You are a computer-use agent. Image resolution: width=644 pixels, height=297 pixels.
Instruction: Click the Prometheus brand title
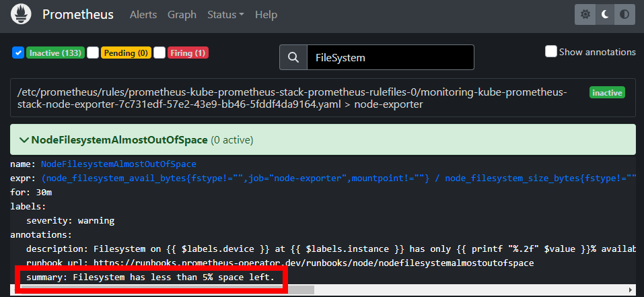tap(78, 15)
